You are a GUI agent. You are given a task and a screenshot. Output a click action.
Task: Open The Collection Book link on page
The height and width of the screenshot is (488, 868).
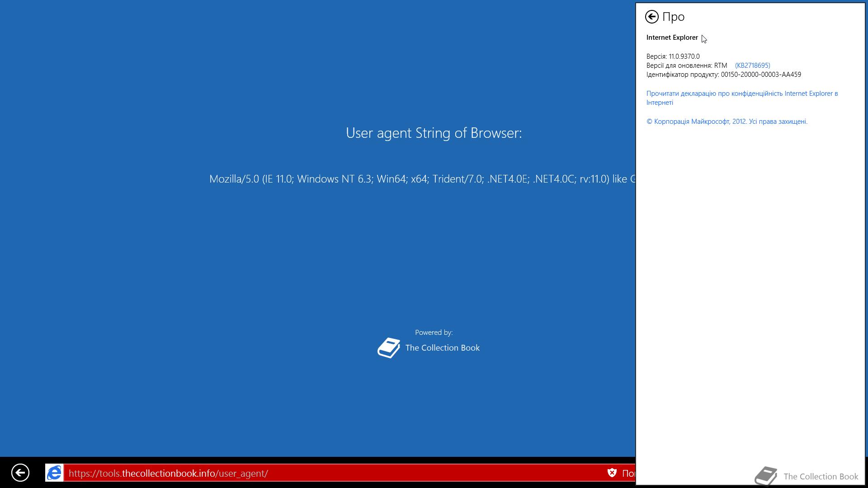click(442, 348)
